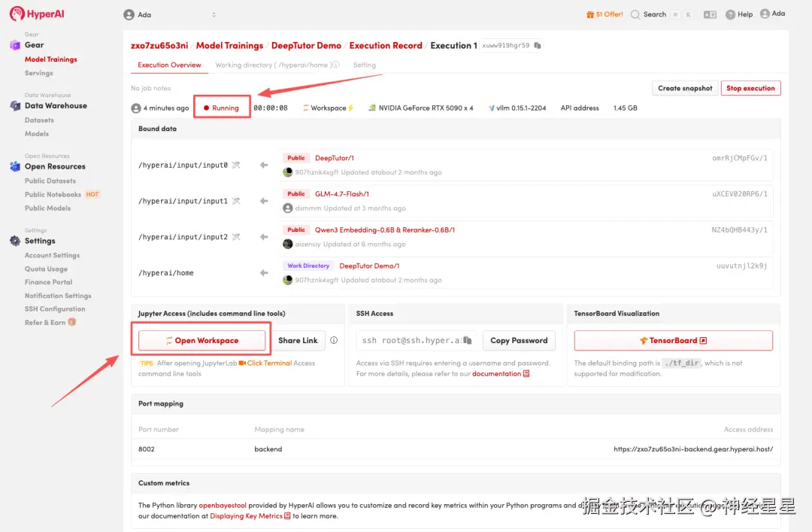Viewport: 812px width, 532px height.
Task: Open the Gear section icon
Action: pyautogui.click(x=15, y=45)
